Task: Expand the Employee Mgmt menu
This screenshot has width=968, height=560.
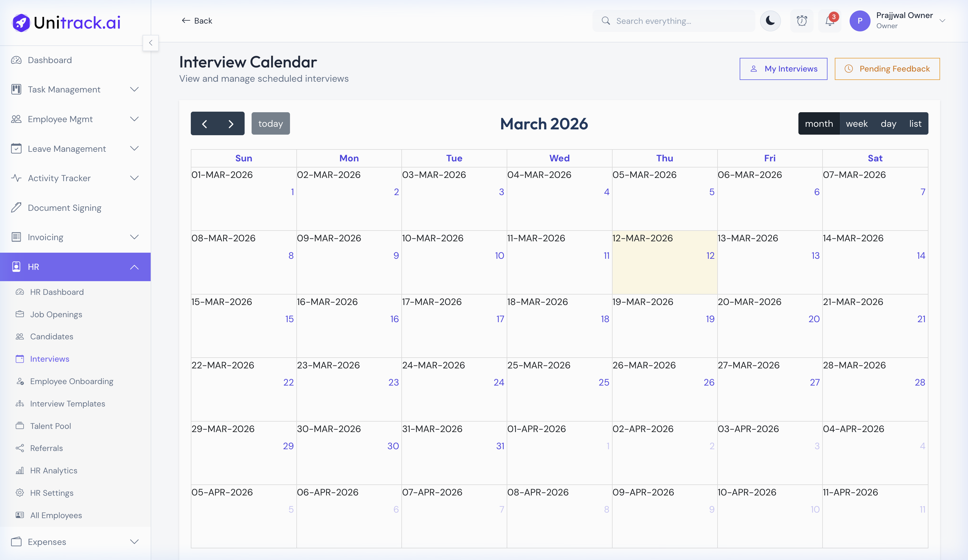Action: (134, 119)
